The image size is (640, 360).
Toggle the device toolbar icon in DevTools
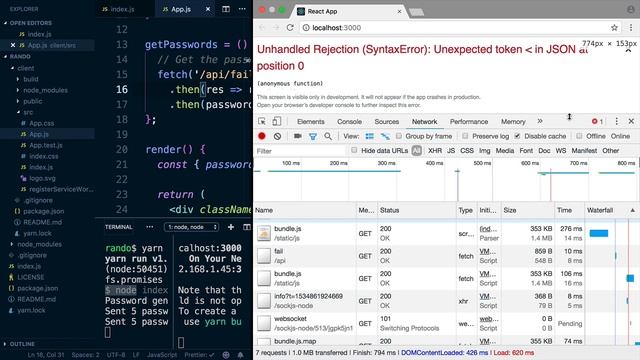tap(277, 121)
